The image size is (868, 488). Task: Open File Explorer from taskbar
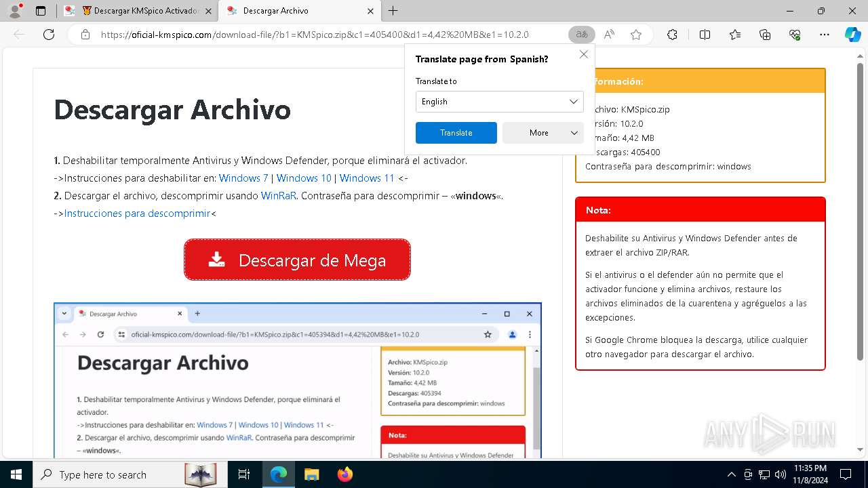coord(311,474)
